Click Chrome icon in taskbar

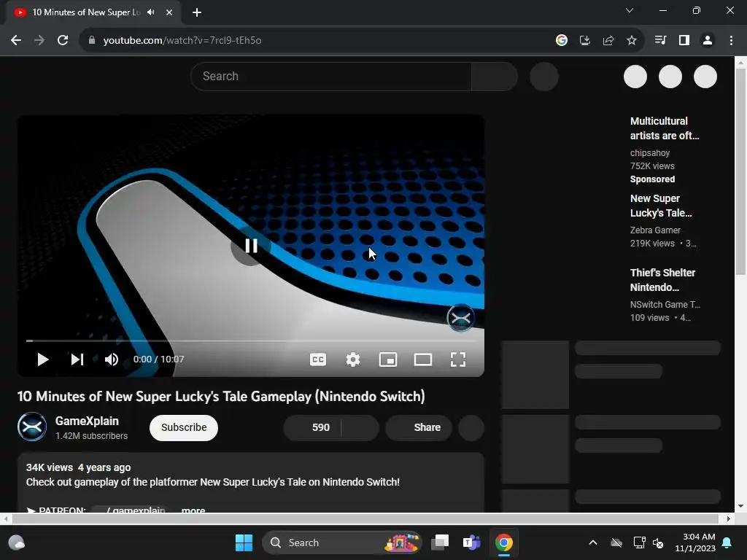click(x=503, y=542)
